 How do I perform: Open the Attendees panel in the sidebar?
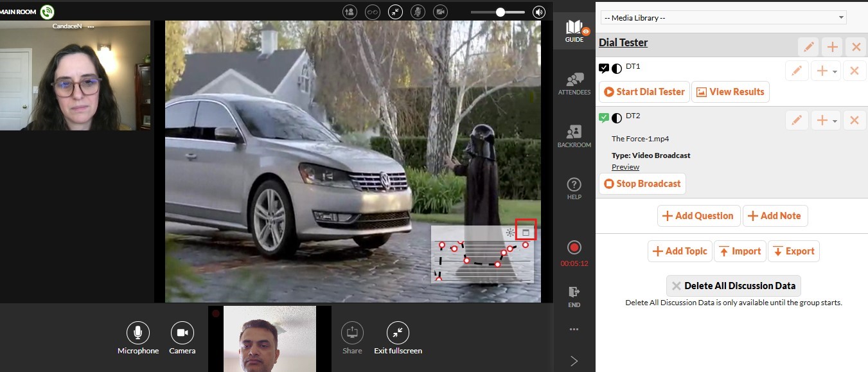(574, 84)
